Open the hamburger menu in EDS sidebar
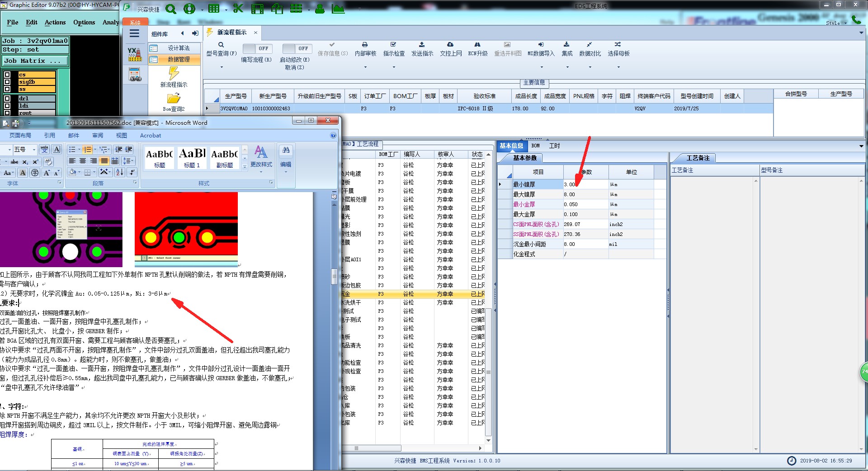 (x=134, y=33)
